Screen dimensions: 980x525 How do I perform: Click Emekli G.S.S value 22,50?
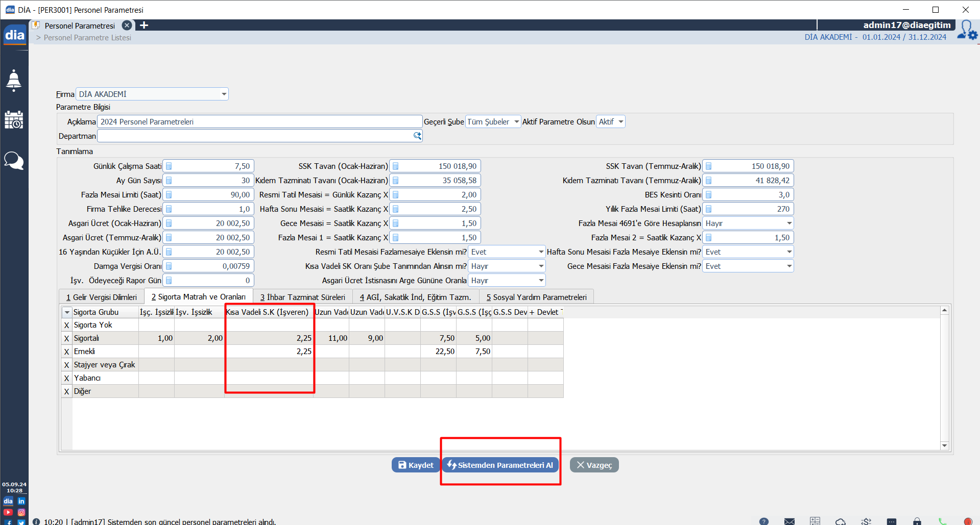tap(438, 352)
